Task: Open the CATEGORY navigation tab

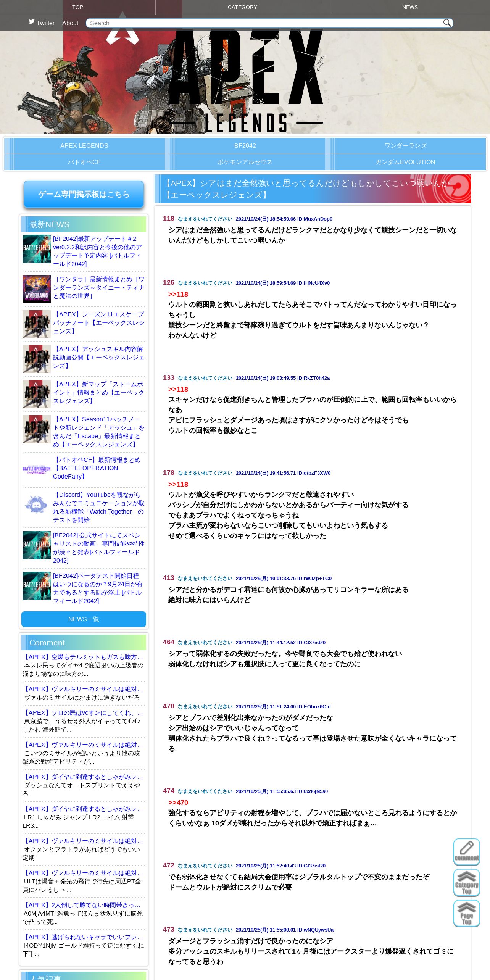Action: click(242, 7)
